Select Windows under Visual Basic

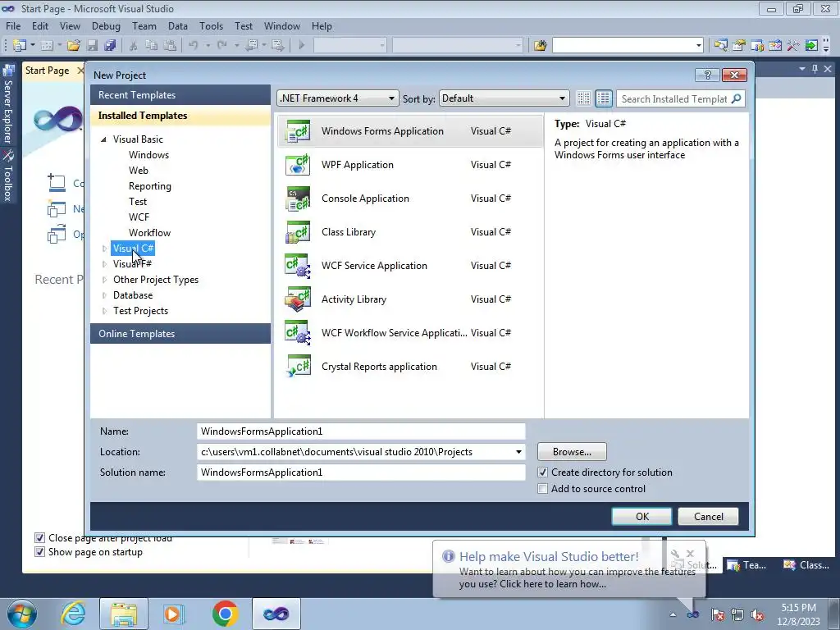point(148,155)
